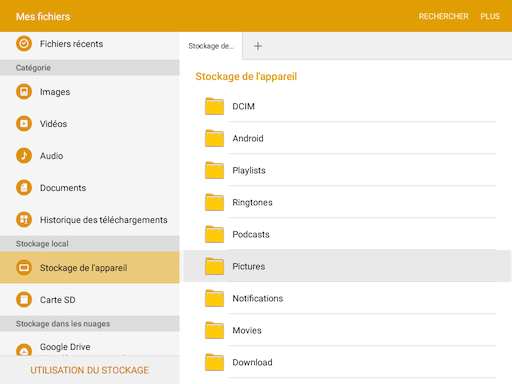The image size is (512, 384).
Task: Open the PLUS menu
Action: coord(490,16)
